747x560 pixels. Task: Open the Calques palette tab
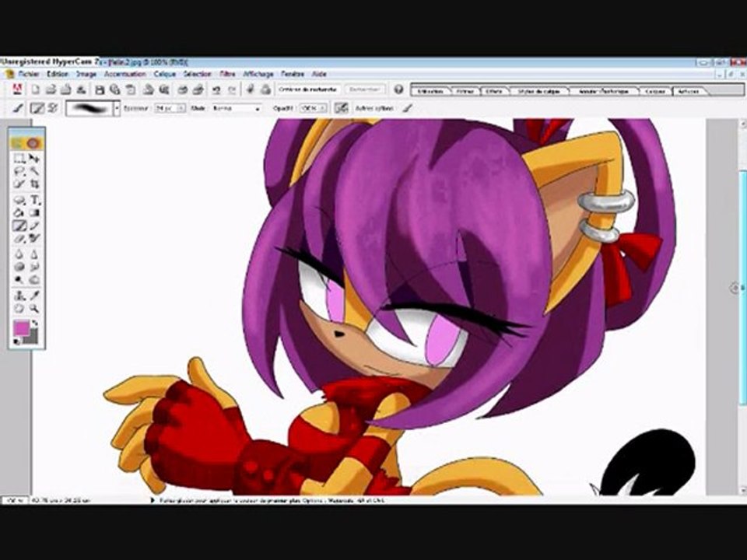pyautogui.click(x=654, y=91)
